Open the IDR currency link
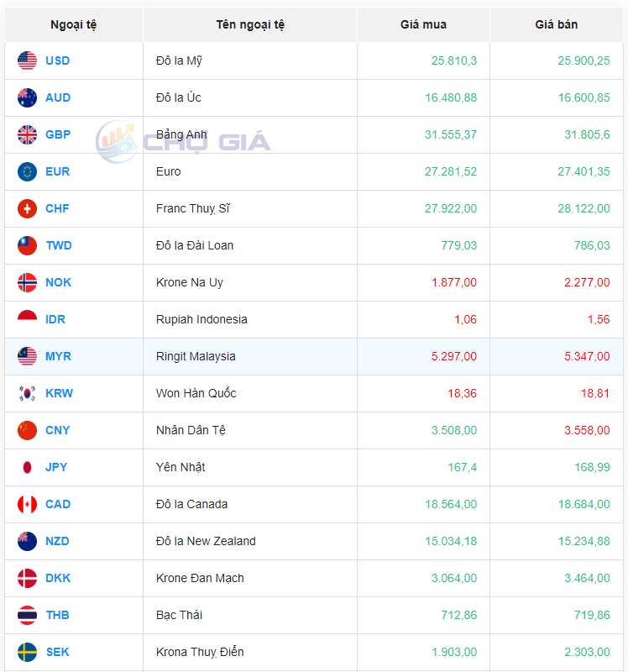The height and width of the screenshot is (672, 628). coord(55,319)
